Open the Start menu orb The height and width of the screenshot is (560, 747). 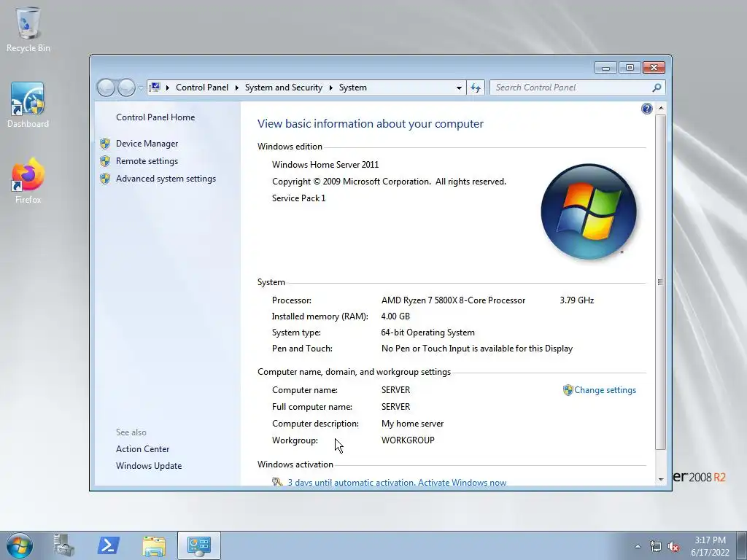click(x=19, y=545)
